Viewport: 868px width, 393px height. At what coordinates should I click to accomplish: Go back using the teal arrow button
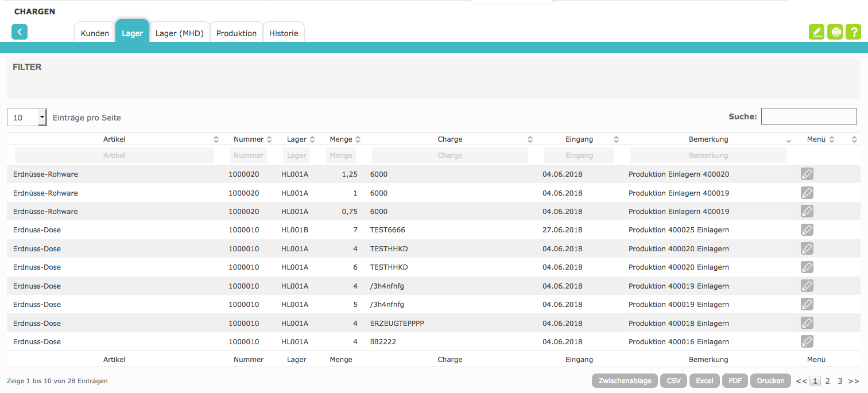click(20, 32)
